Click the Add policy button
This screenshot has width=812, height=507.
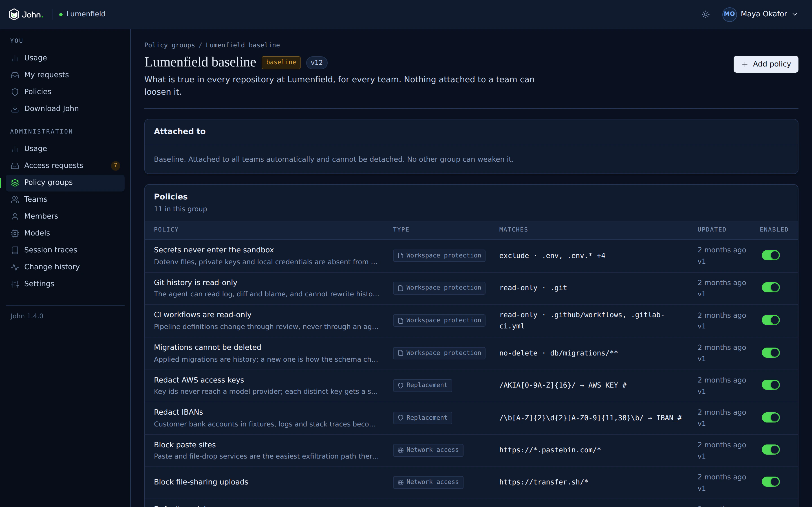(766, 64)
